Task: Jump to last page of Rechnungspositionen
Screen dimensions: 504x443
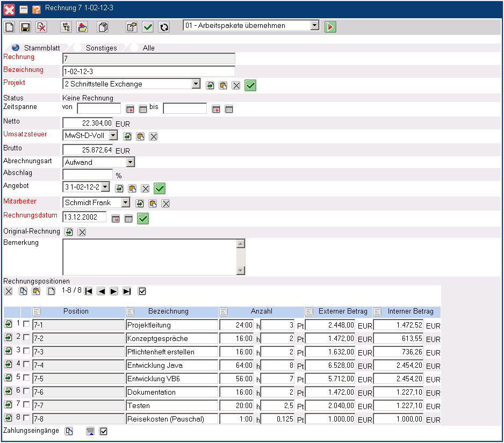Action: (127, 291)
